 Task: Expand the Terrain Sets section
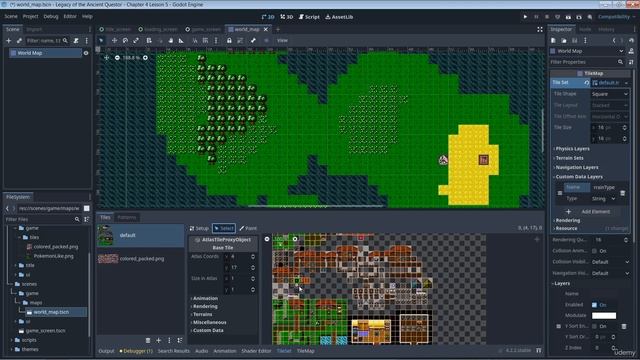pyautogui.click(x=568, y=158)
